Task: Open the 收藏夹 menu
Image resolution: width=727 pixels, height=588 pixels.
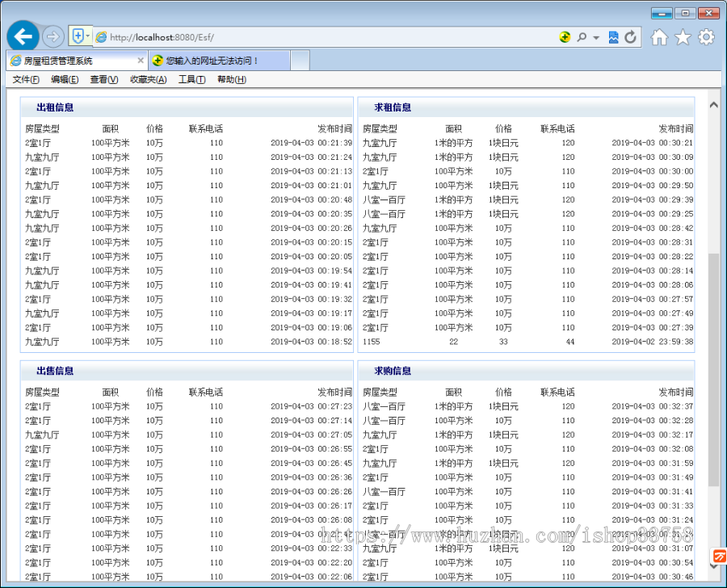Action: (148, 79)
